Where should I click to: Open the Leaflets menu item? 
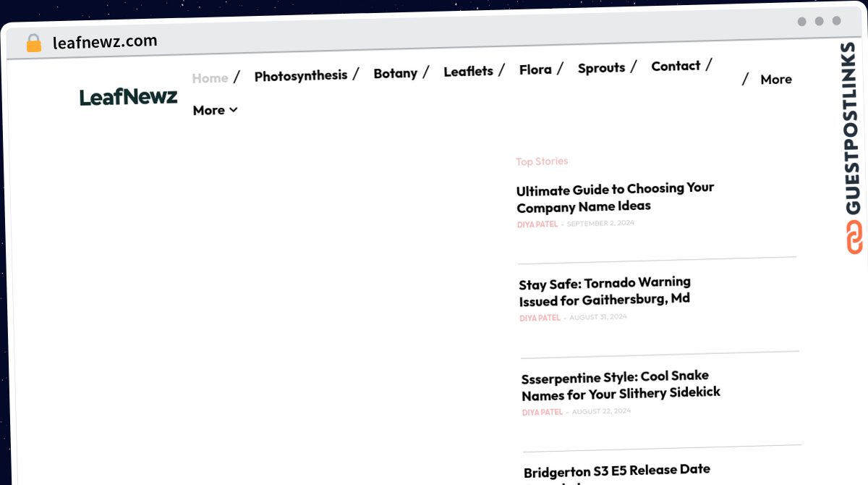[x=468, y=71]
